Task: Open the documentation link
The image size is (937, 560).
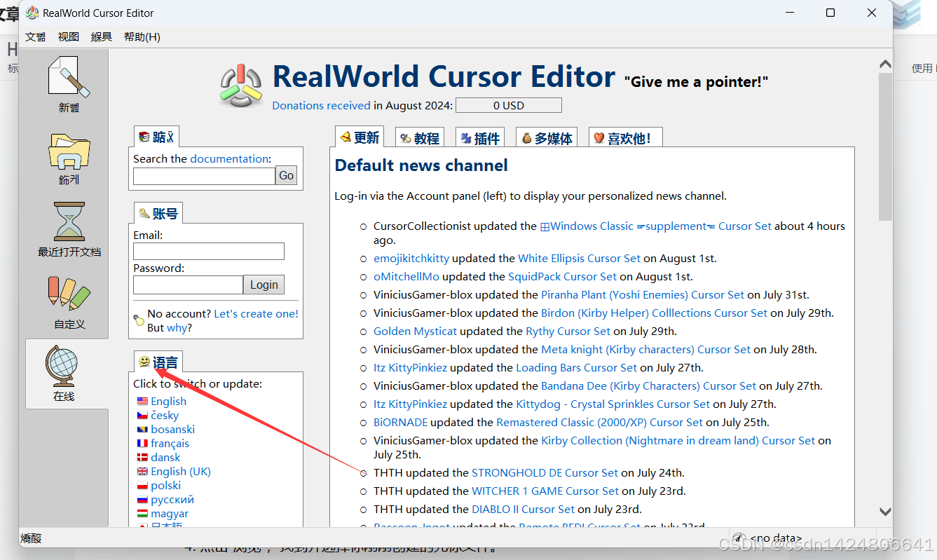Action: 229,158
